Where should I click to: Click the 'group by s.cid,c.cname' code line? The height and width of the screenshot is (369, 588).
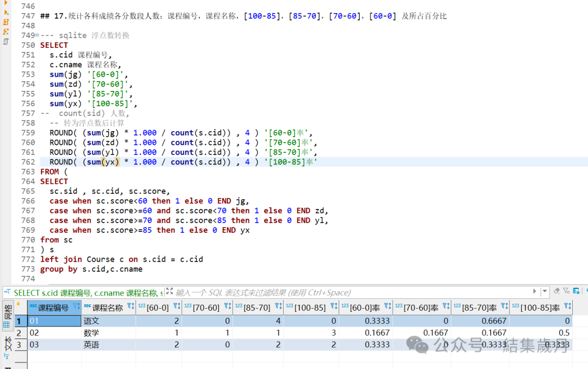91,269
